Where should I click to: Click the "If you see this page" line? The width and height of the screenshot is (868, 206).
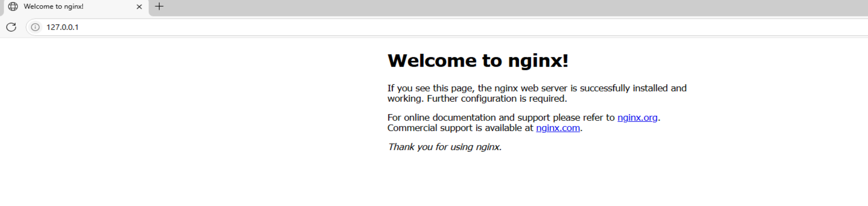(537, 88)
